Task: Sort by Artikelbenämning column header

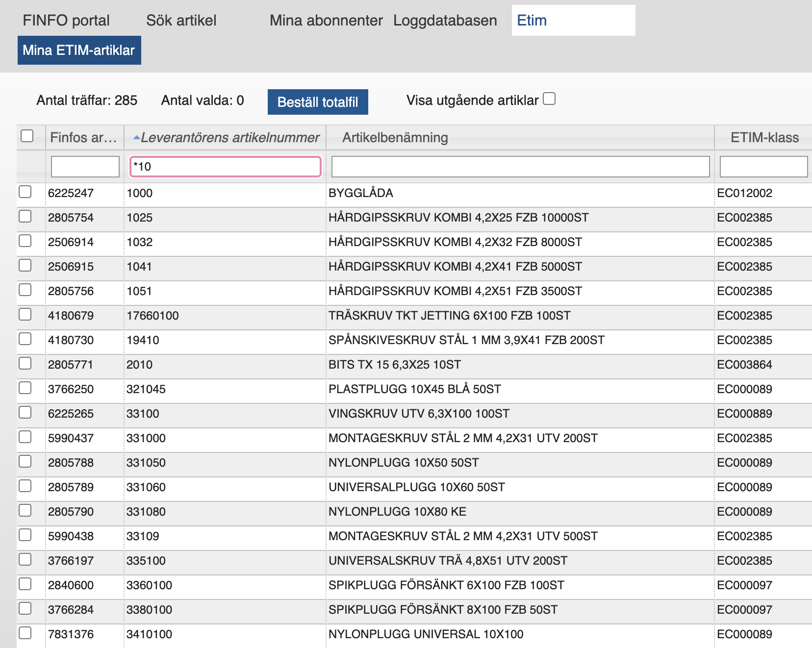Action: tap(395, 138)
